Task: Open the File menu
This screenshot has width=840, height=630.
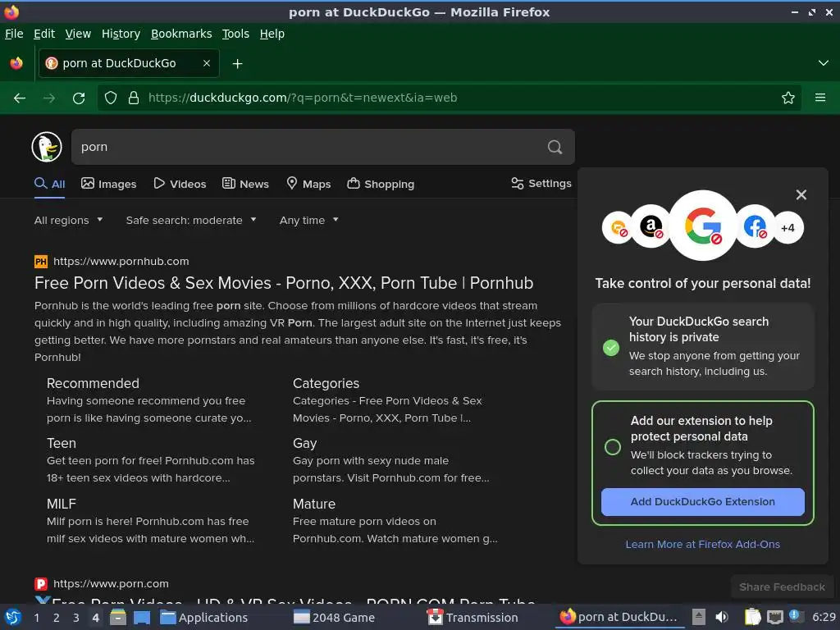Action: (x=14, y=34)
